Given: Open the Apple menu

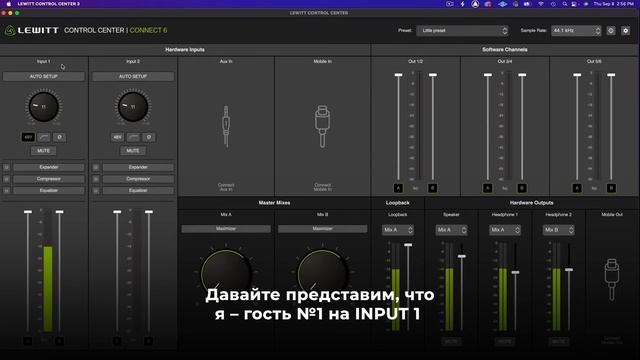Looking at the screenshot, I should click(x=8, y=4).
